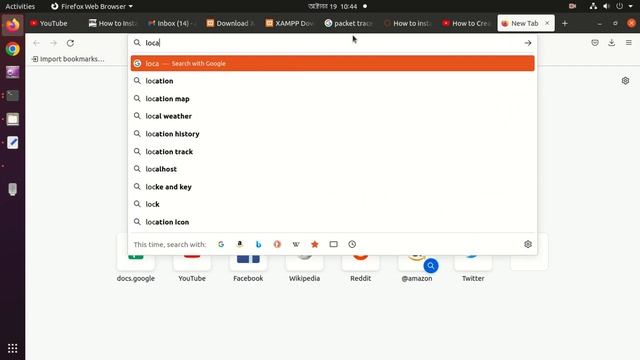
Task: Open the Pocket save icon
Action: (595, 42)
